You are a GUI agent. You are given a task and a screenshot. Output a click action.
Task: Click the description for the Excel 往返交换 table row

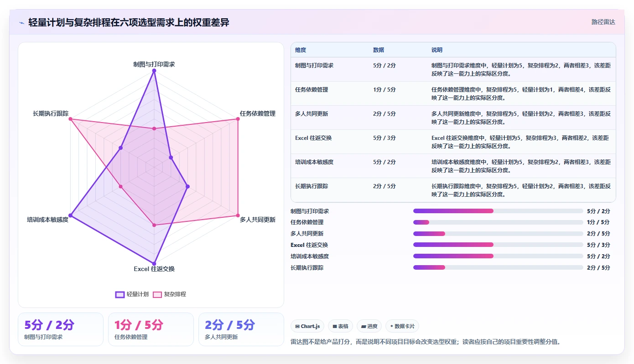tap(521, 142)
